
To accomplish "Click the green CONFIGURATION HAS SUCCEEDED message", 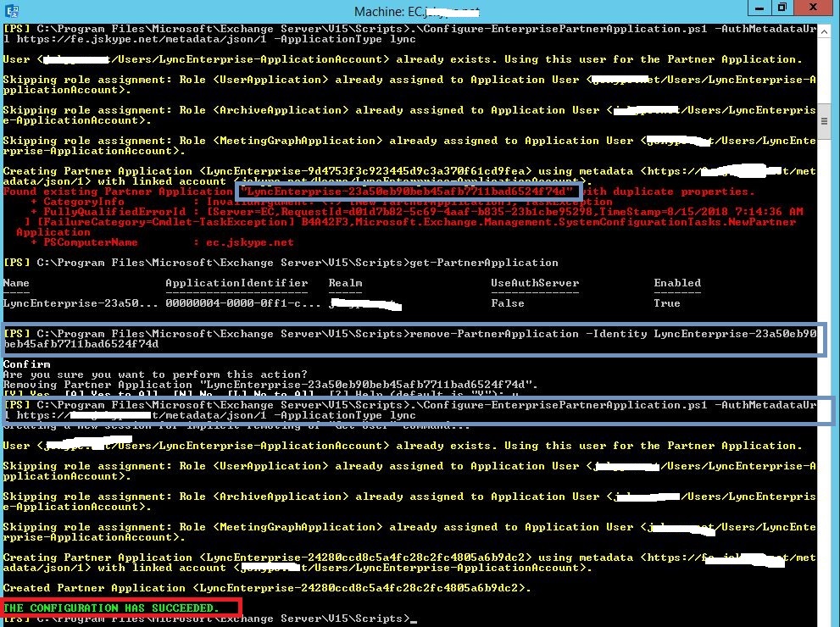I will pos(112,608).
